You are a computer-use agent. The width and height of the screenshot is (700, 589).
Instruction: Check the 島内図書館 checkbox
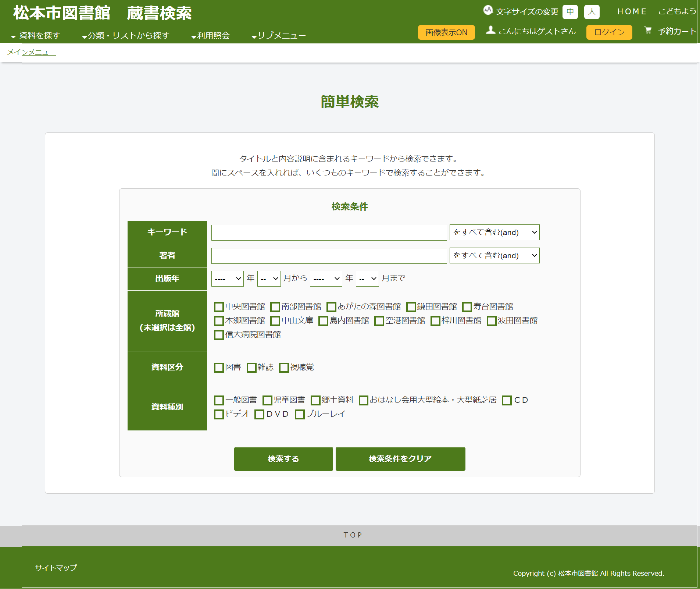[x=323, y=321]
